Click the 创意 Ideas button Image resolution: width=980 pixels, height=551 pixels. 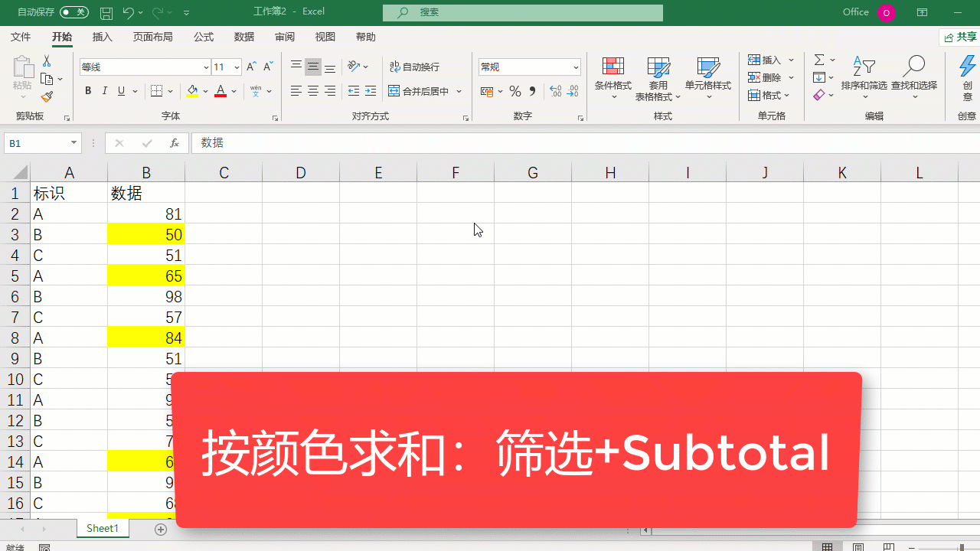968,78
